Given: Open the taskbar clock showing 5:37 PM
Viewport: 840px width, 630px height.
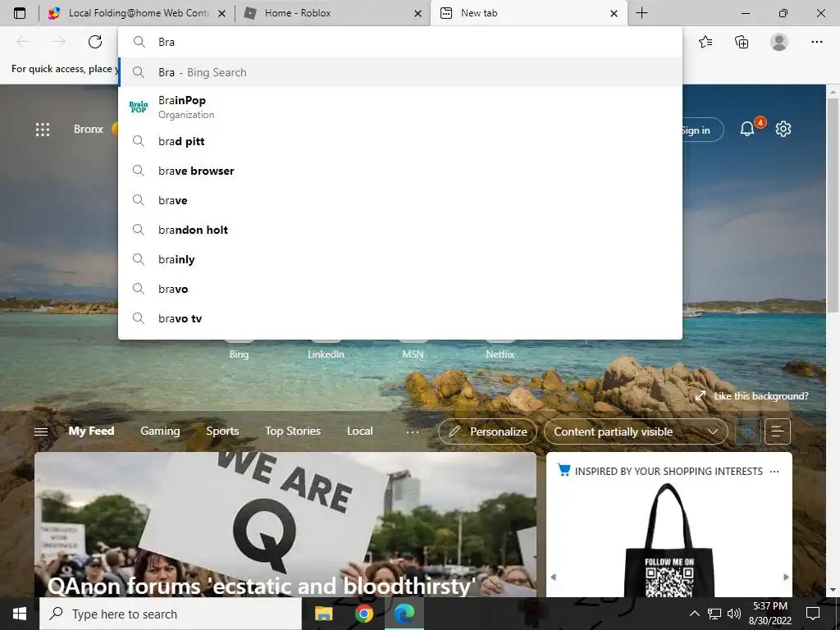Looking at the screenshot, I should coord(769,614).
